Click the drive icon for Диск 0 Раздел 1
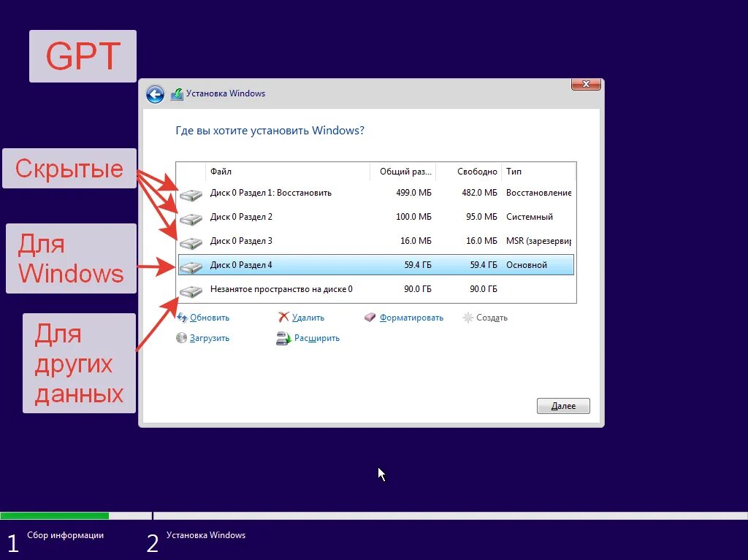This screenshot has height=560, width=748. 191,194
